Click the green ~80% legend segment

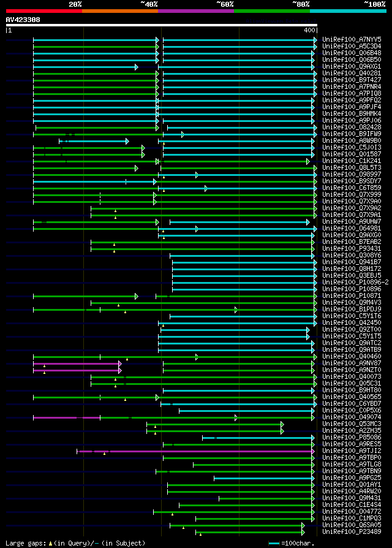click(272, 11)
